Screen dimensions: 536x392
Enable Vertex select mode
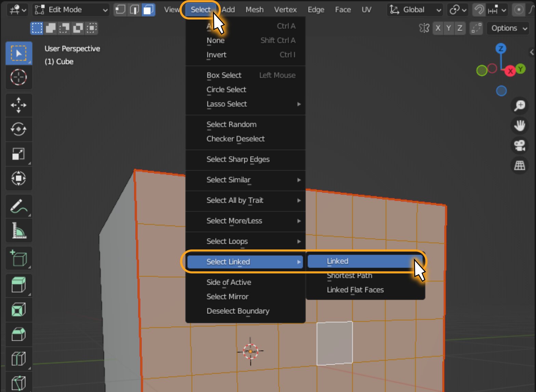120,10
